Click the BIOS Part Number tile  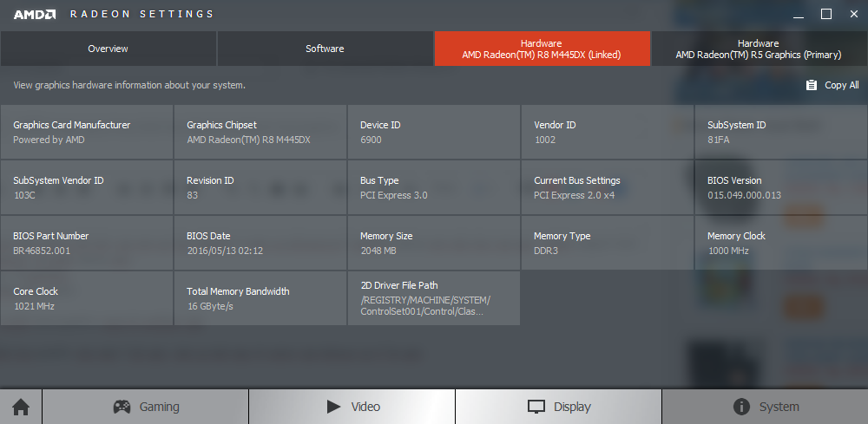click(x=86, y=243)
